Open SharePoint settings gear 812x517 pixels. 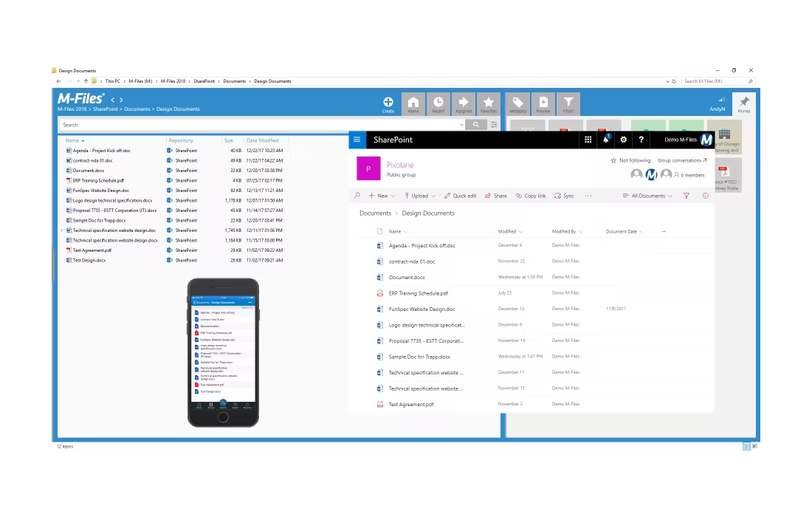point(624,140)
